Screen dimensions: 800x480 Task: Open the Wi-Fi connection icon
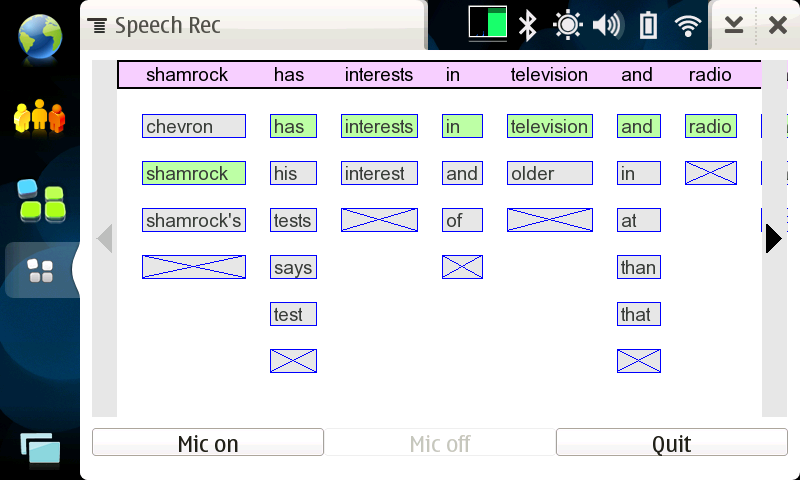(x=688, y=25)
